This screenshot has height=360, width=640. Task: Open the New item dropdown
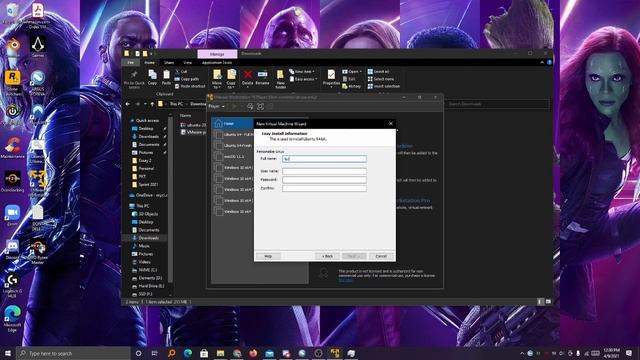302,71
